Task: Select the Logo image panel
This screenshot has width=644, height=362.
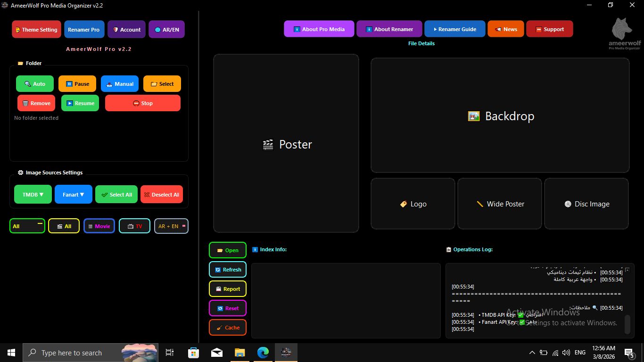Action: click(x=413, y=204)
